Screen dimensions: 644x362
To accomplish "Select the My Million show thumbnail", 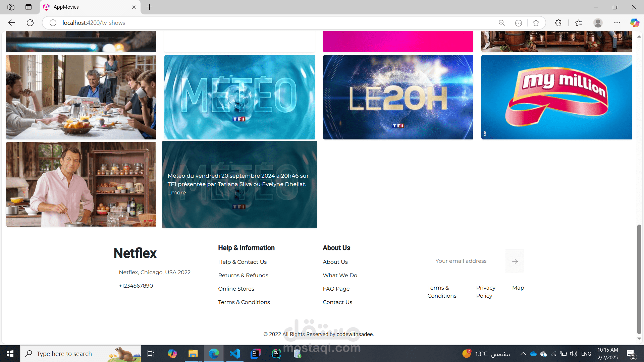I will pyautogui.click(x=556, y=97).
